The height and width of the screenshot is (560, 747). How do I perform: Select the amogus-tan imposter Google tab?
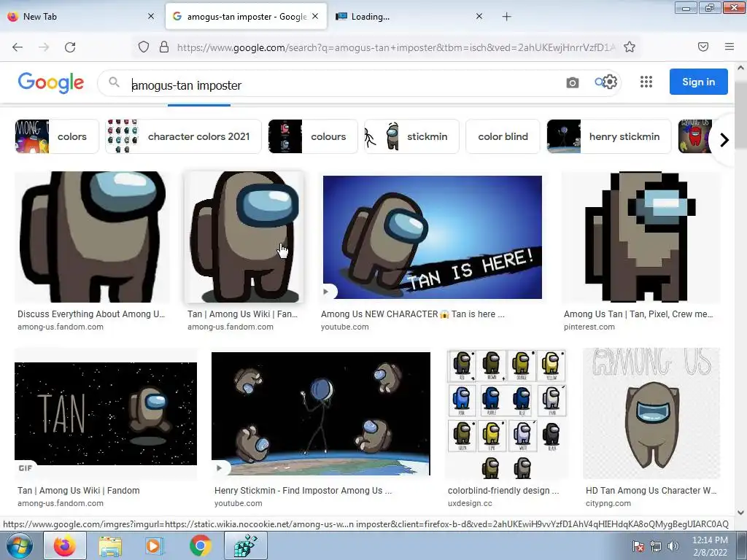246,16
